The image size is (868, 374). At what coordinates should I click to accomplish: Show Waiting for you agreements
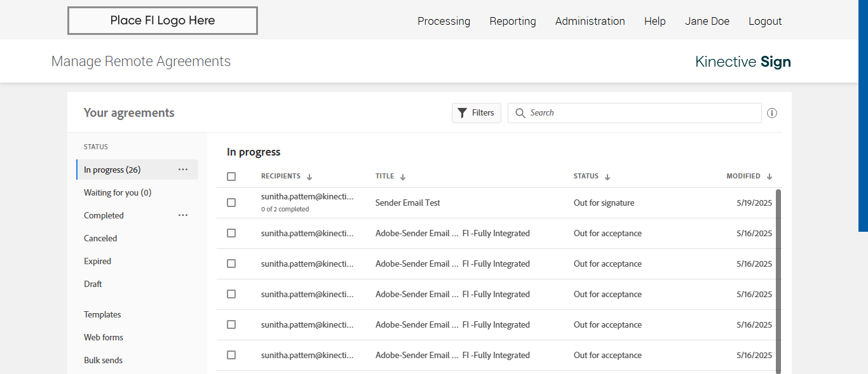(118, 192)
